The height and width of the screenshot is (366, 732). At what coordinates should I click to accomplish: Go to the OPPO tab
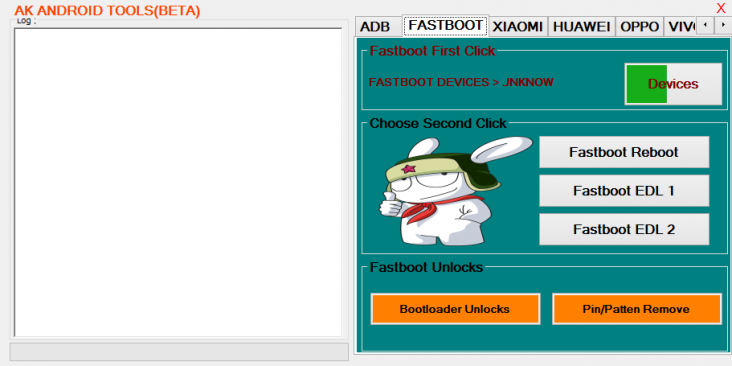(x=640, y=27)
